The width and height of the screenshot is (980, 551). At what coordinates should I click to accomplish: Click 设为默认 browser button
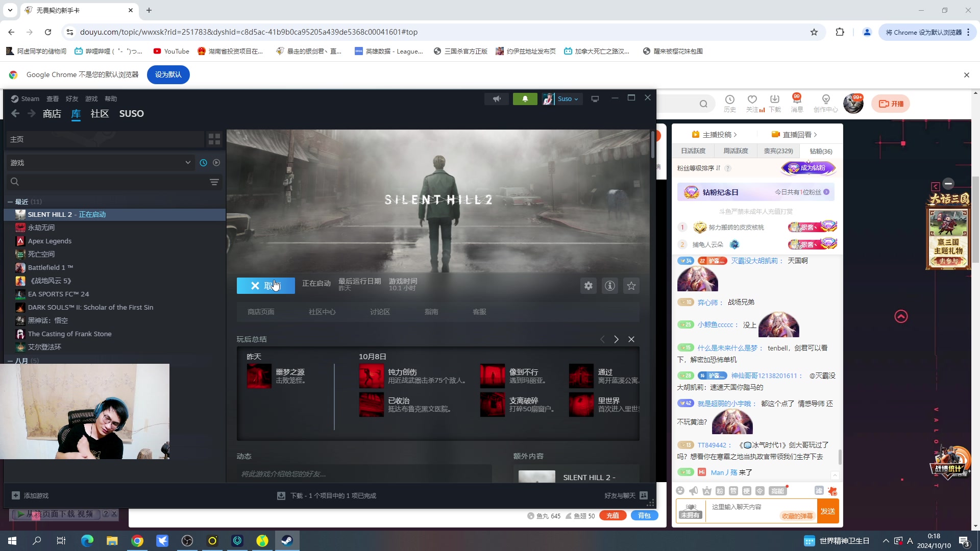pos(168,74)
